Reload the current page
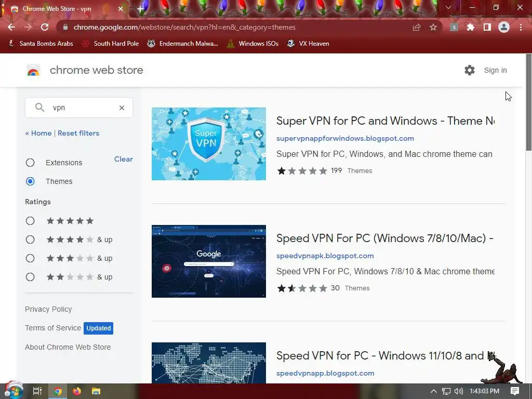 45,27
